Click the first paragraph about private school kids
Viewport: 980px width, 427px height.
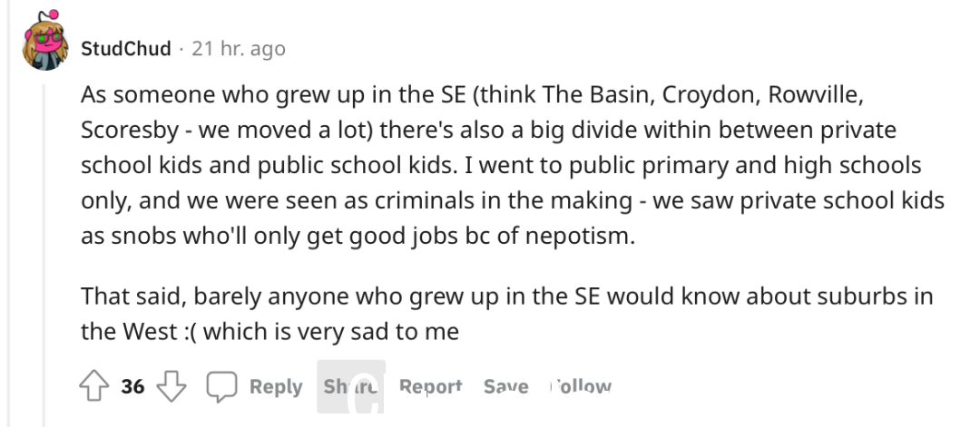coord(513,165)
